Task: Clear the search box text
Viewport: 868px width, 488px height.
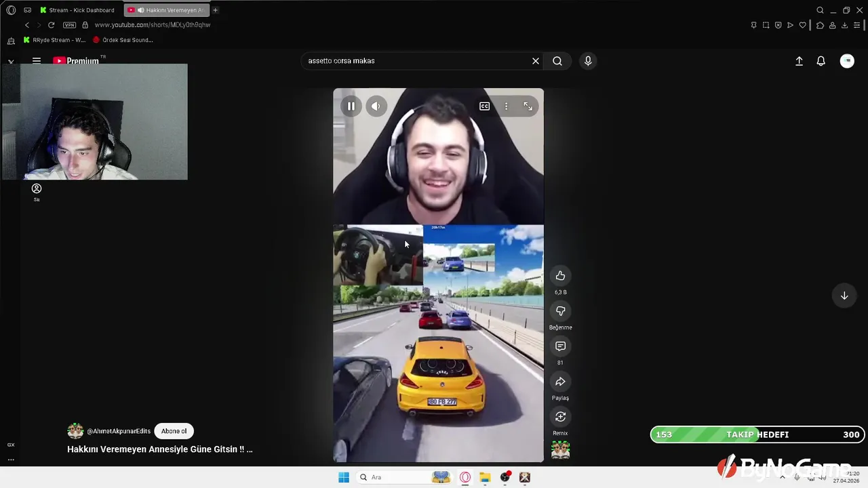Action: pos(536,61)
